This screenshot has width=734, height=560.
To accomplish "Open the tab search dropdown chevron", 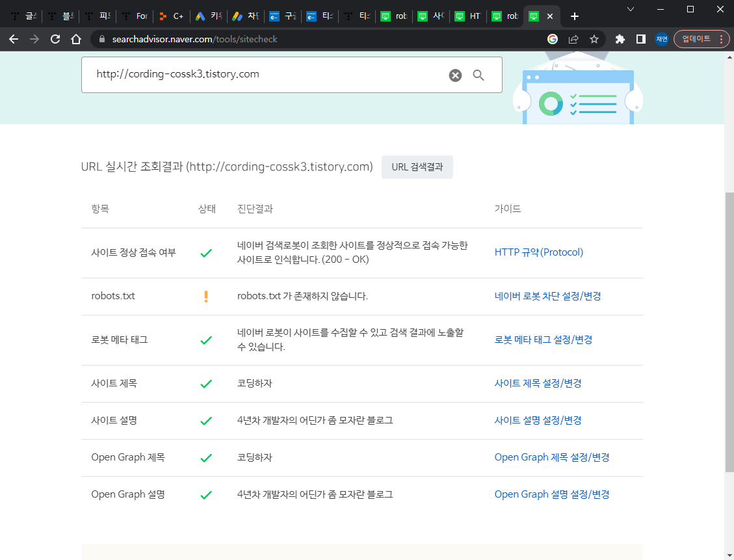I will point(631,9).
